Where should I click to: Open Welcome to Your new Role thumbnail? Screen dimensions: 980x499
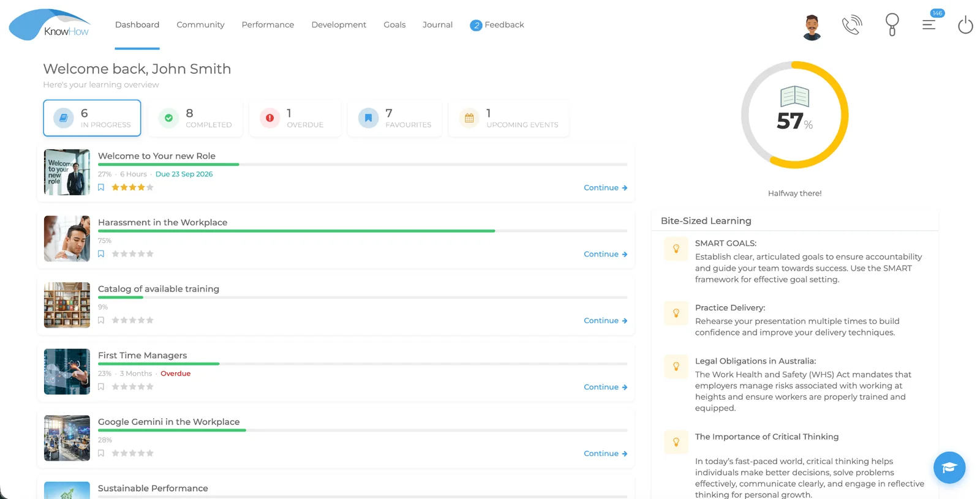pyautogui.click(x=67, y=172)
